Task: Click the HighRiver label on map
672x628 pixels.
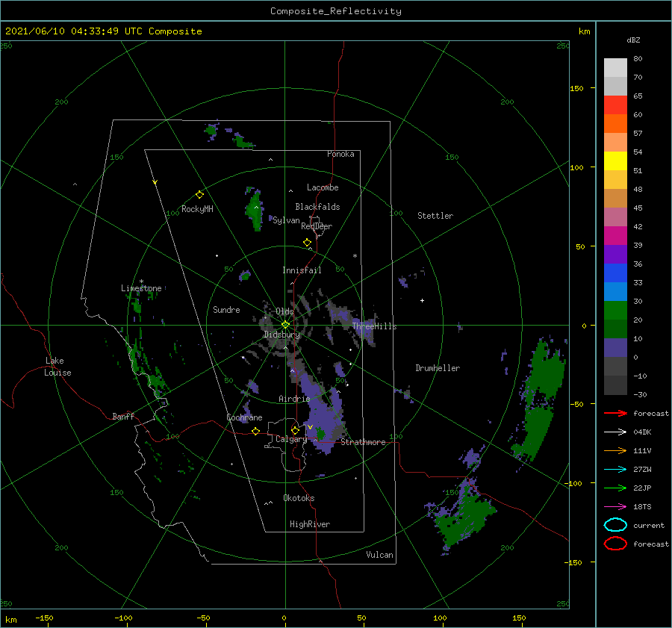Action: tap(310, 524)
